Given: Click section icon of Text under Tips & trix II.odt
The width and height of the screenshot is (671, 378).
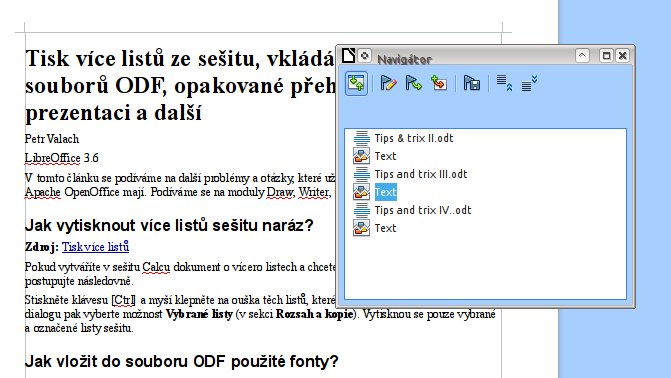Looking at the screenshot, I should click(362, 156).
